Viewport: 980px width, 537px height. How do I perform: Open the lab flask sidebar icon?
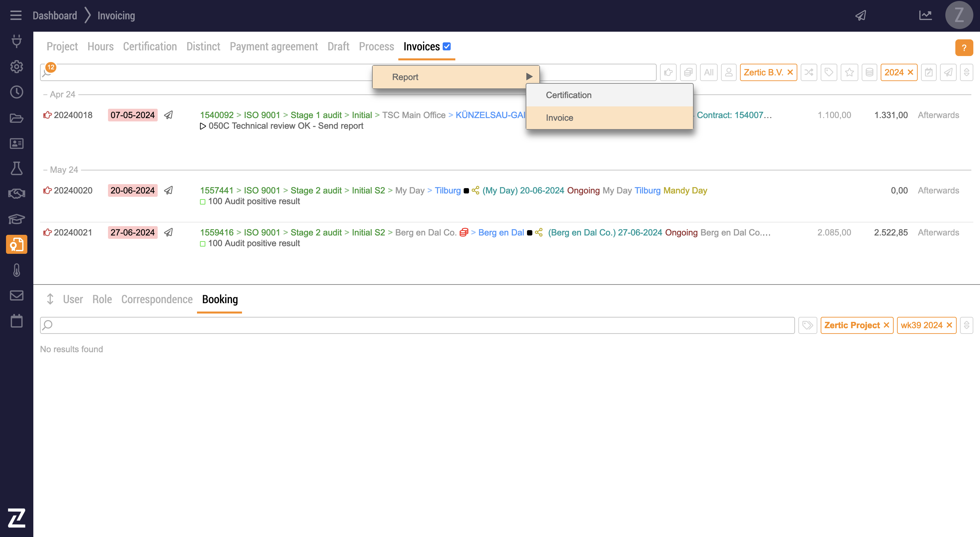pyautogui.click(x=16, y=168)
